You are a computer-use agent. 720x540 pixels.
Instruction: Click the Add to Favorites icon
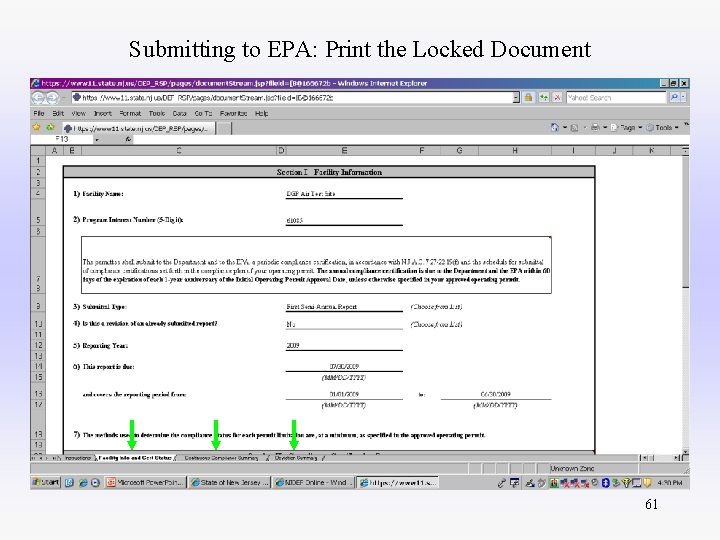click(50, 127)
